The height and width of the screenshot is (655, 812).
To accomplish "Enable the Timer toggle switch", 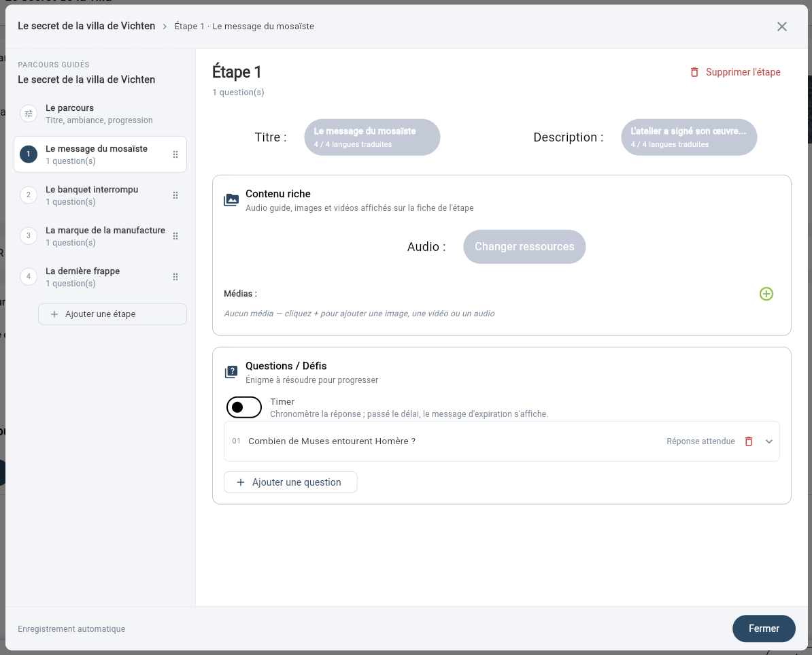I will point(244,407).
